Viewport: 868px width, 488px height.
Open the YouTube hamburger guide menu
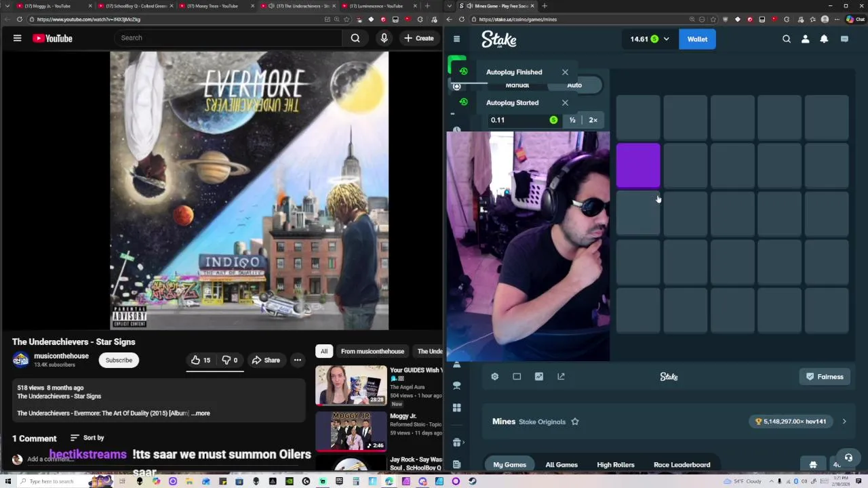(x=17, y=39)
